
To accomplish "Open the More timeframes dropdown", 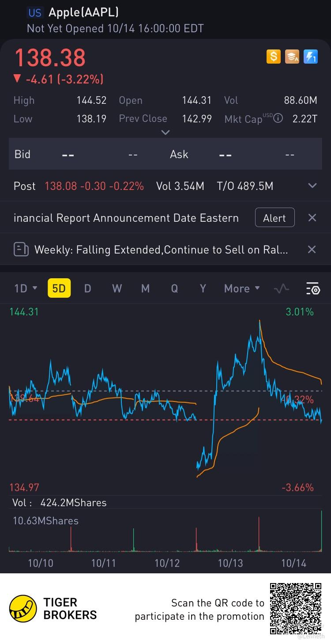I will tap(242, 288).
